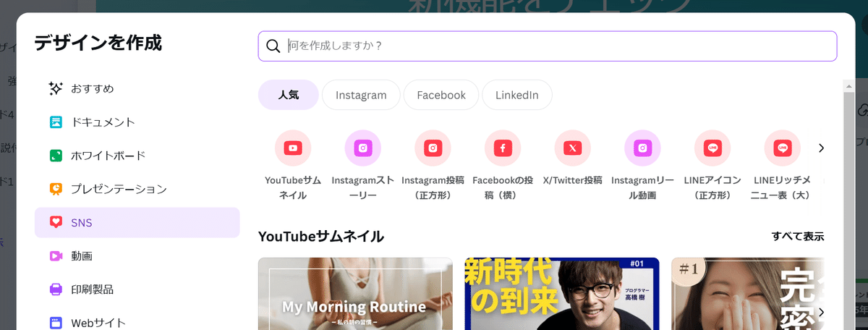
Task: Click the YouTubeサムネイル icon
Action: tap(293, 148)
